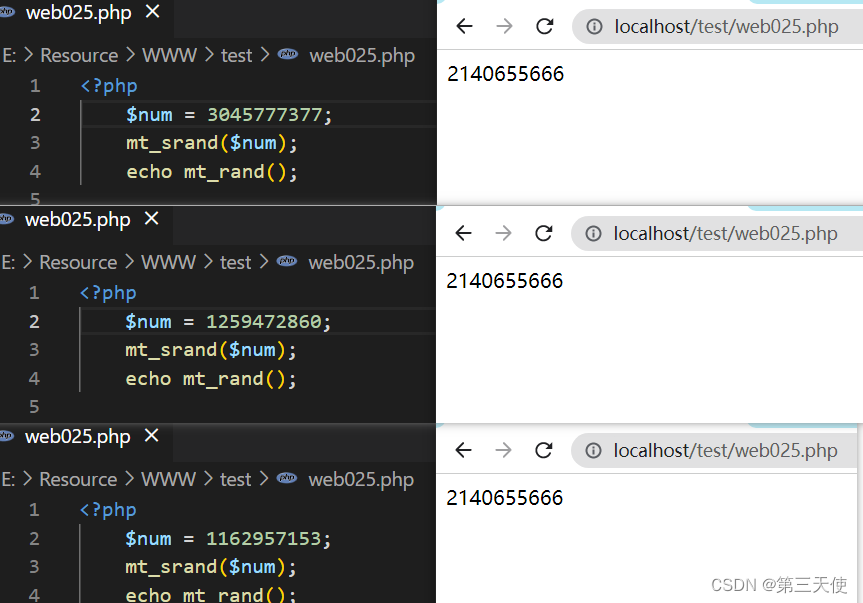Select web025.php tab in the 1259472860 editor
This screenshot has height=603, width=863.
(x=78, y=219)
